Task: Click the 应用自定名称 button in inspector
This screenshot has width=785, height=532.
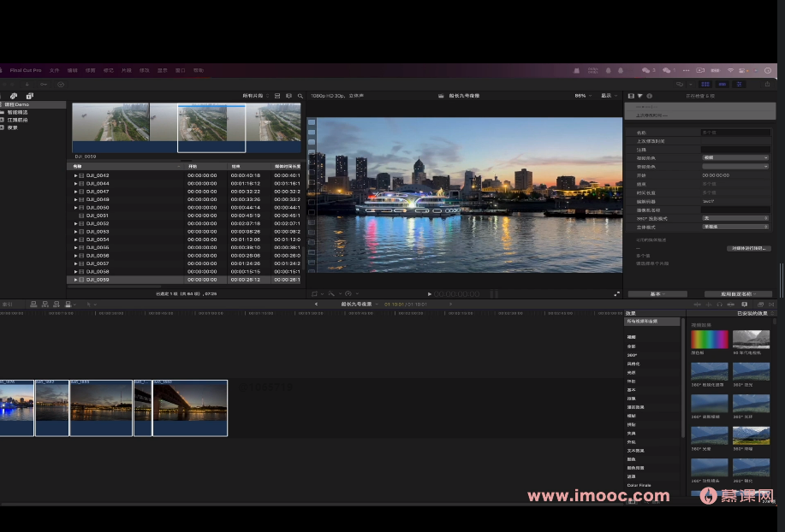Action: pos(737,293)
